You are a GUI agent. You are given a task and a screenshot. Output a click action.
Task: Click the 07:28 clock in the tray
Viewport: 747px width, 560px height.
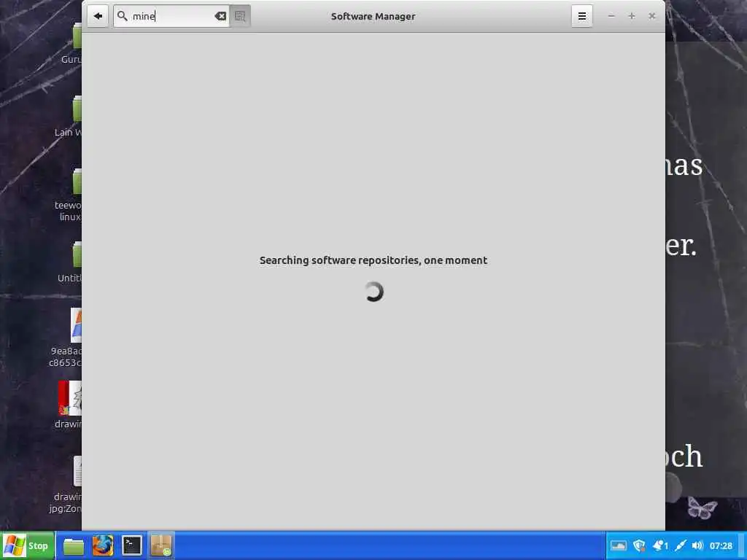[721, 545]
